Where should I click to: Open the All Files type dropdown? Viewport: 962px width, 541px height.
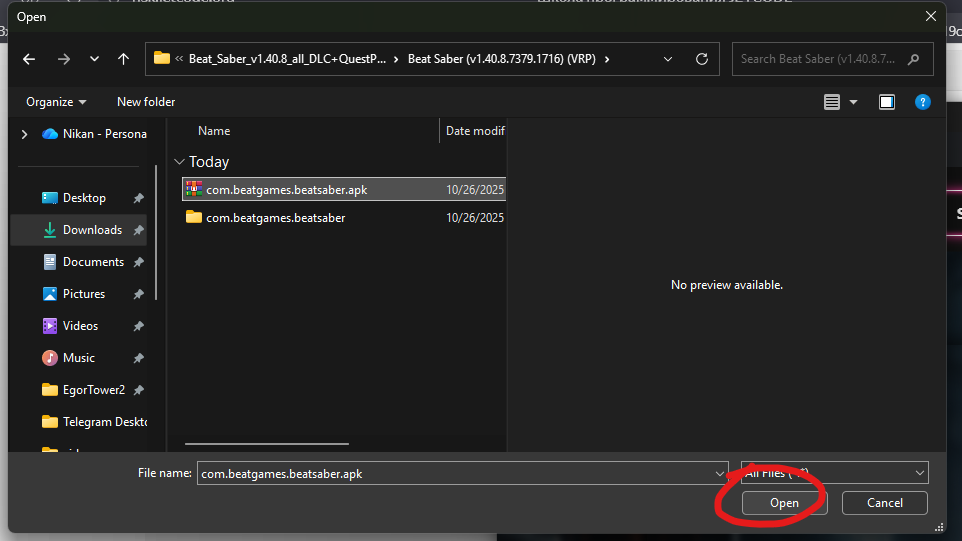834,473
